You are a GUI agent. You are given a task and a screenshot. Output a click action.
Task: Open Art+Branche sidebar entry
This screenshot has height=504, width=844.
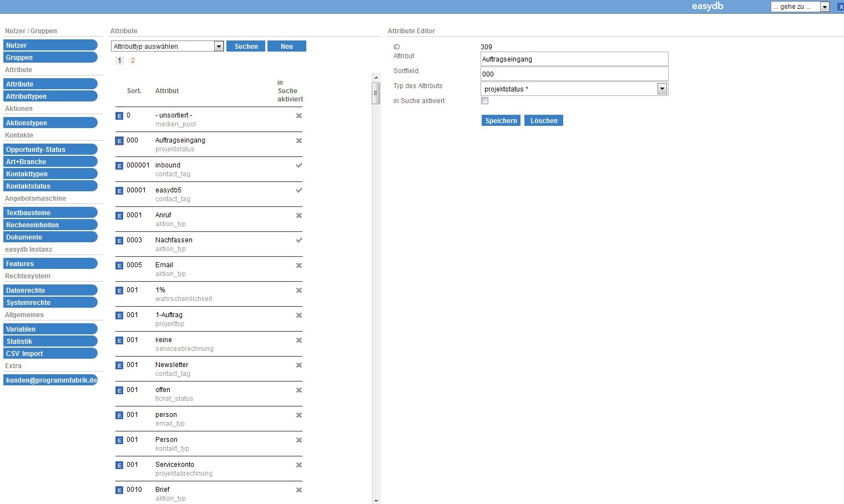pyautogui.click(x=50, y=161)
